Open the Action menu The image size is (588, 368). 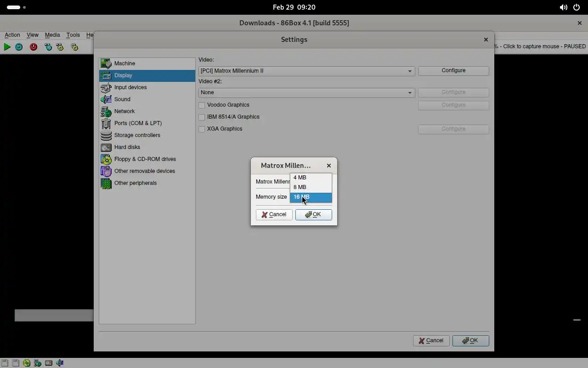tap(12, 35)
